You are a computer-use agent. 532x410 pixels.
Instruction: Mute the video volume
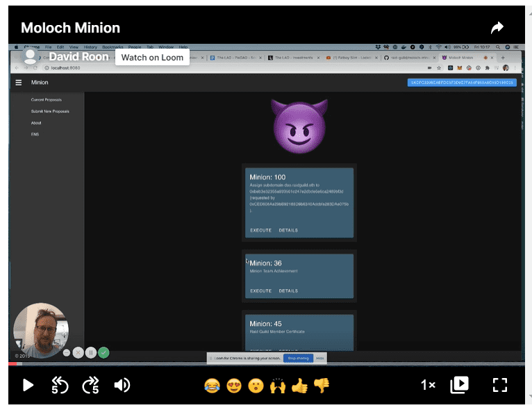pyautogui.click(x=122, y=385)
